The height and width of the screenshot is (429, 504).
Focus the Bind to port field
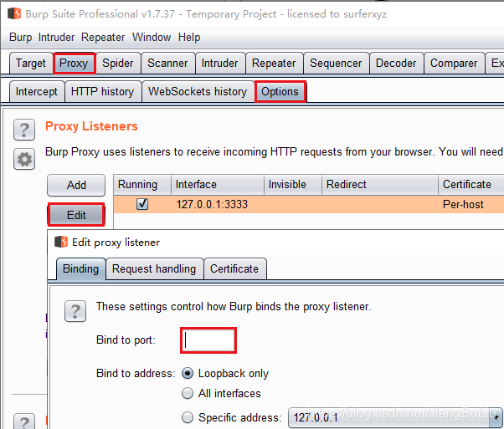(208, 340)
